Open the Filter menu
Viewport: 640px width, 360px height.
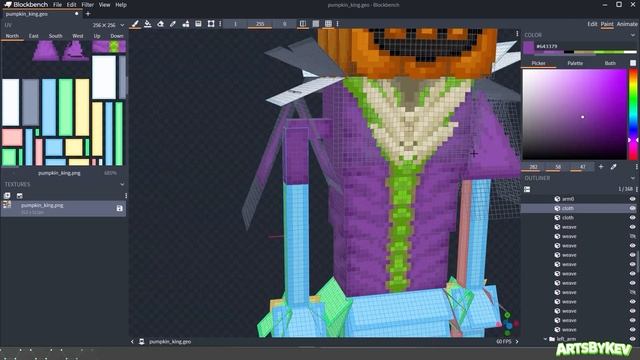[x=87, y=4]
